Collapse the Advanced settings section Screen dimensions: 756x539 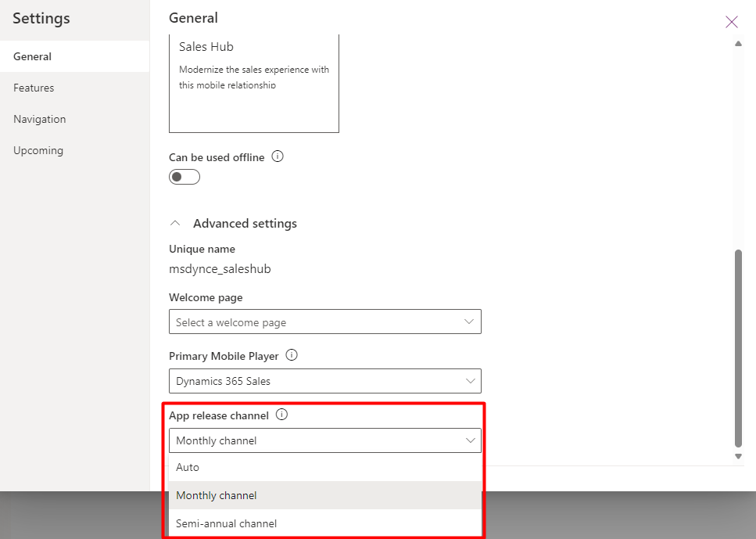175,224
